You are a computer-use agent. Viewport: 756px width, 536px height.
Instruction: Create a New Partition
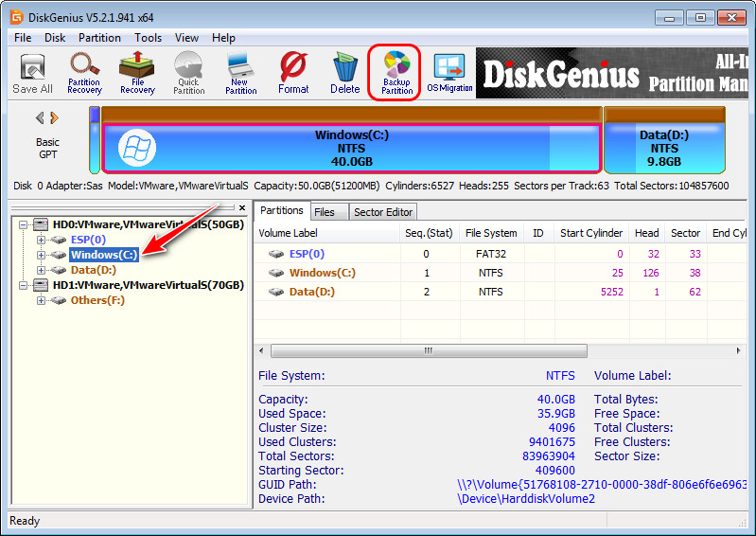point(240,73)
